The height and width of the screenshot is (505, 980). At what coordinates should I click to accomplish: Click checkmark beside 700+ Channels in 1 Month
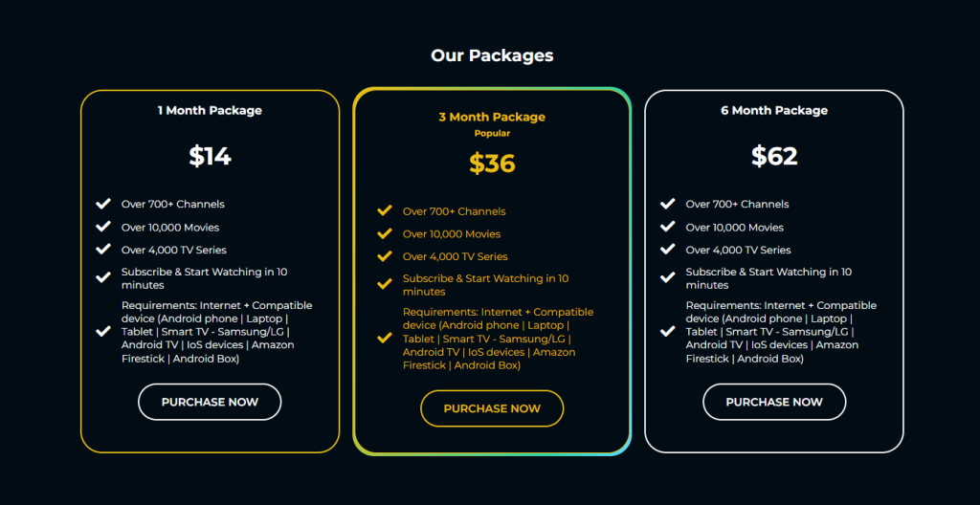point(103,204)
